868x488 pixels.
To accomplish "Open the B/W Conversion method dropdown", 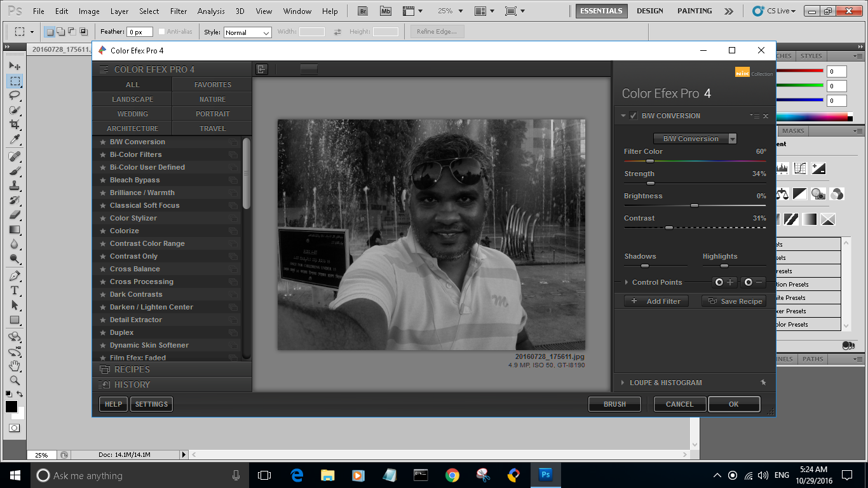I will point(695,139).
